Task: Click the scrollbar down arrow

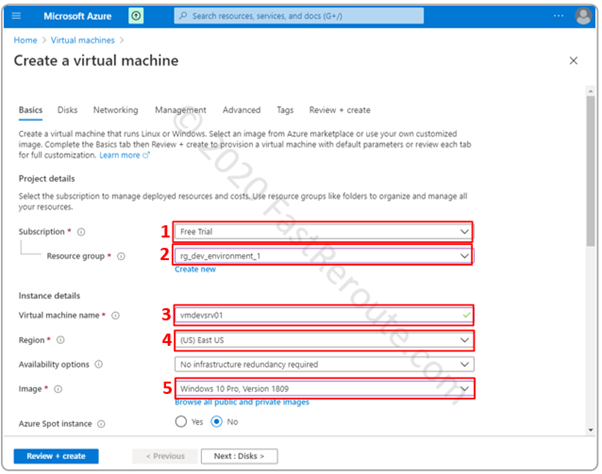Action: click(590, 430)
